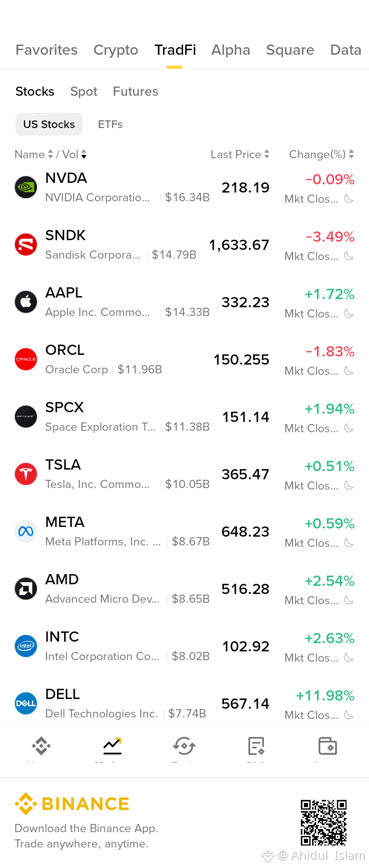Click the Binance QR code
The image size is (369, 868).
pos(323,822)
